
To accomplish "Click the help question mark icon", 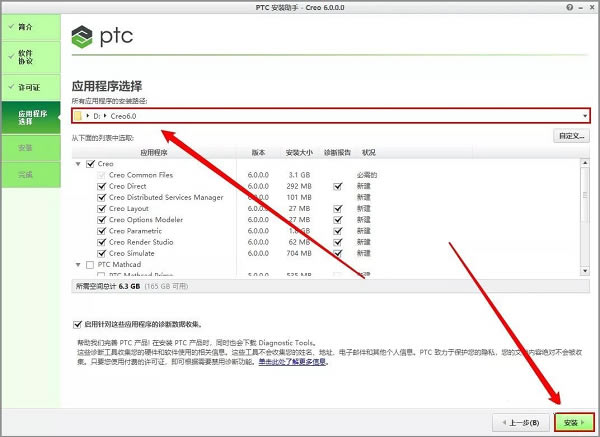I will (x=570, y=7).
